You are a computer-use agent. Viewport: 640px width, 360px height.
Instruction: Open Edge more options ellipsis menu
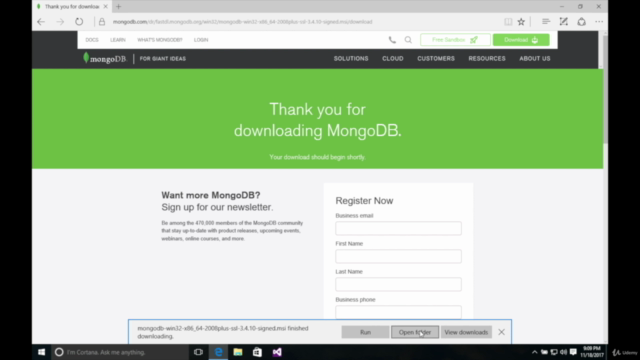[x=599, y=22]
